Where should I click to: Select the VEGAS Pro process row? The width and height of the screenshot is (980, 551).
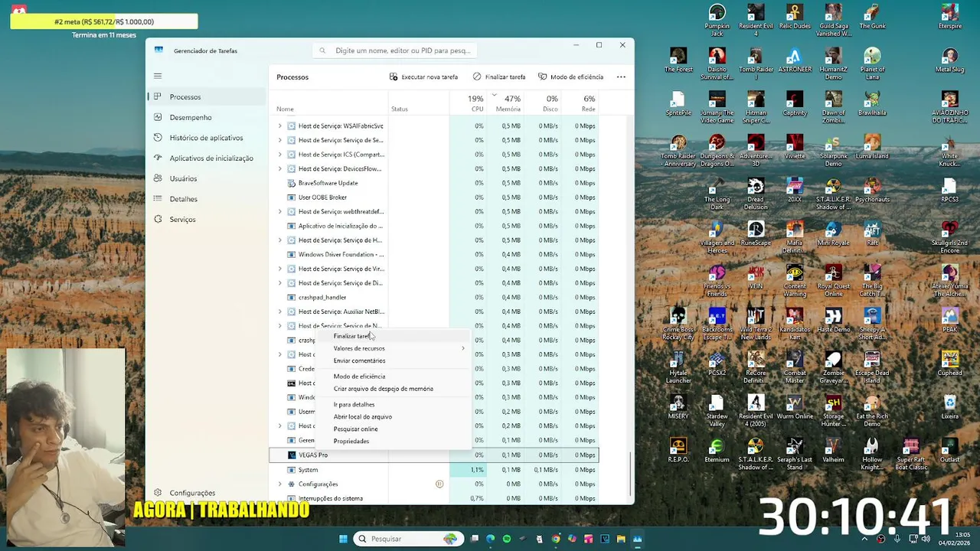pyautogui.click(x=433, y=455)
